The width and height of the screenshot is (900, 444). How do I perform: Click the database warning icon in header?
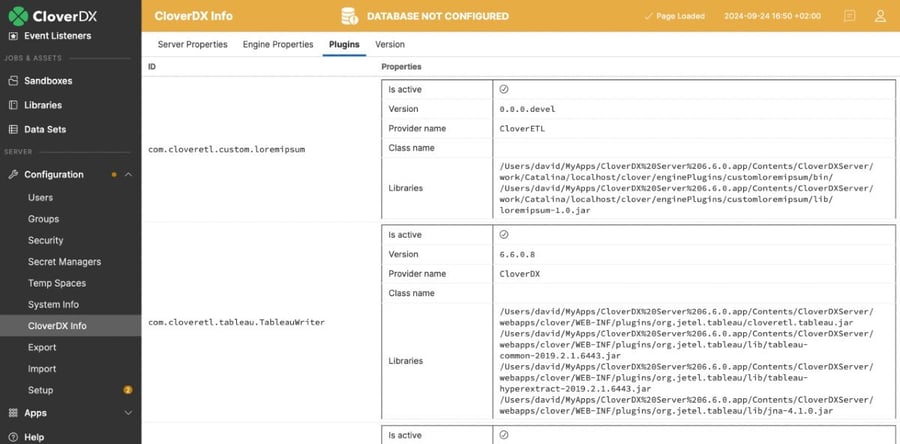click(x=350, y=16)
